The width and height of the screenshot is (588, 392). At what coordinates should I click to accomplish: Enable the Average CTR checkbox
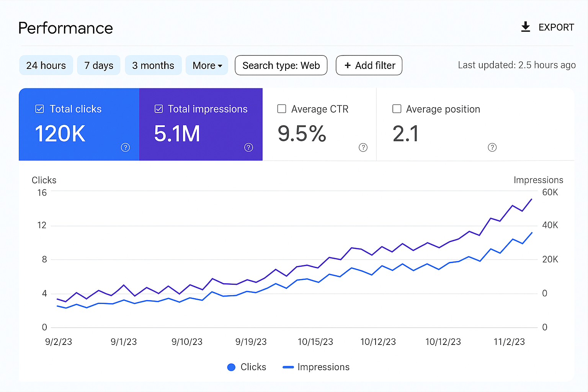(281, 109)
